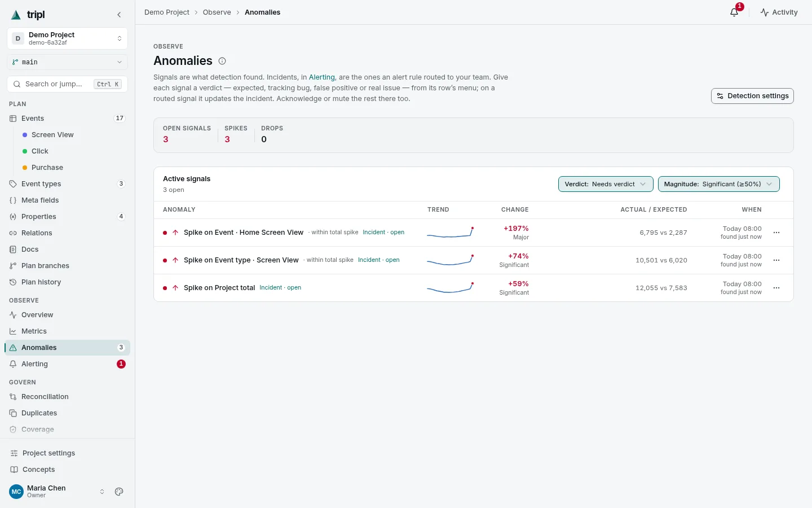Open the Demo Project switcher
812x508 pixels.
67,38
